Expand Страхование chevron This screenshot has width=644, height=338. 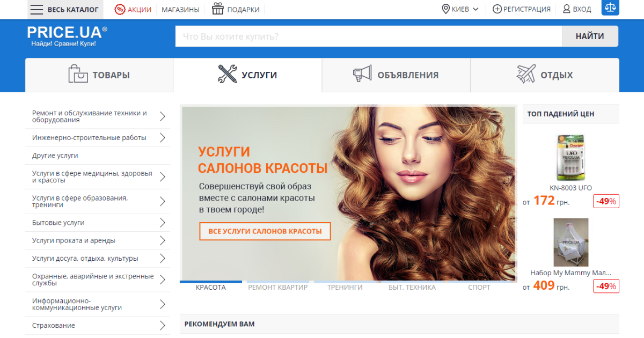click(163, 326)
